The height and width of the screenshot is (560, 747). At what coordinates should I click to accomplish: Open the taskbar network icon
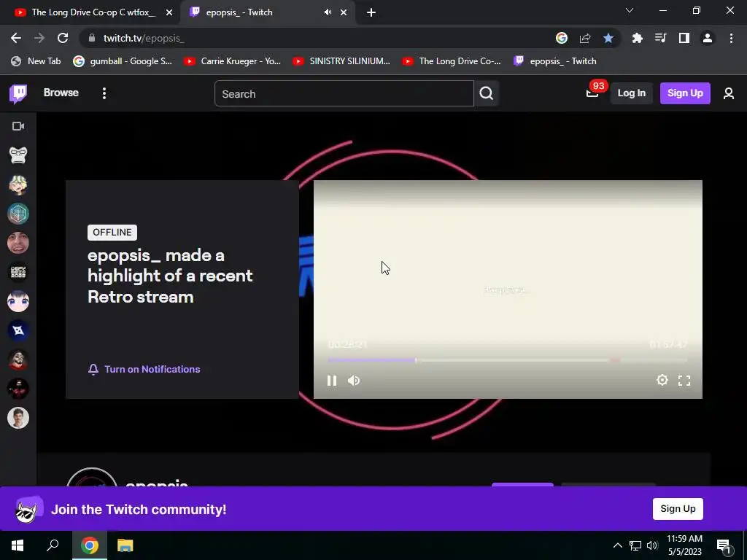click(x=635, y=545)
